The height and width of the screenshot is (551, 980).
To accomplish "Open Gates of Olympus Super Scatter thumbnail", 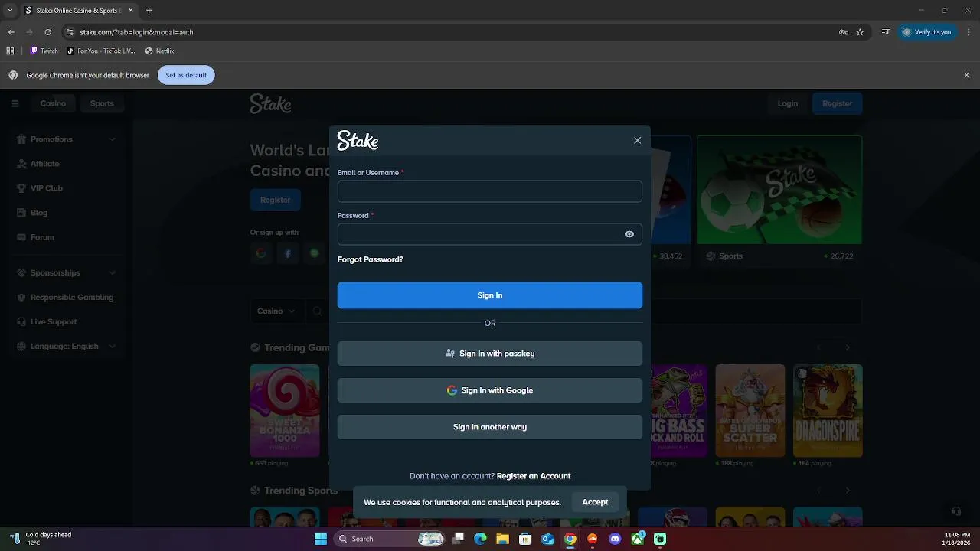I will (x=750, y=410).
